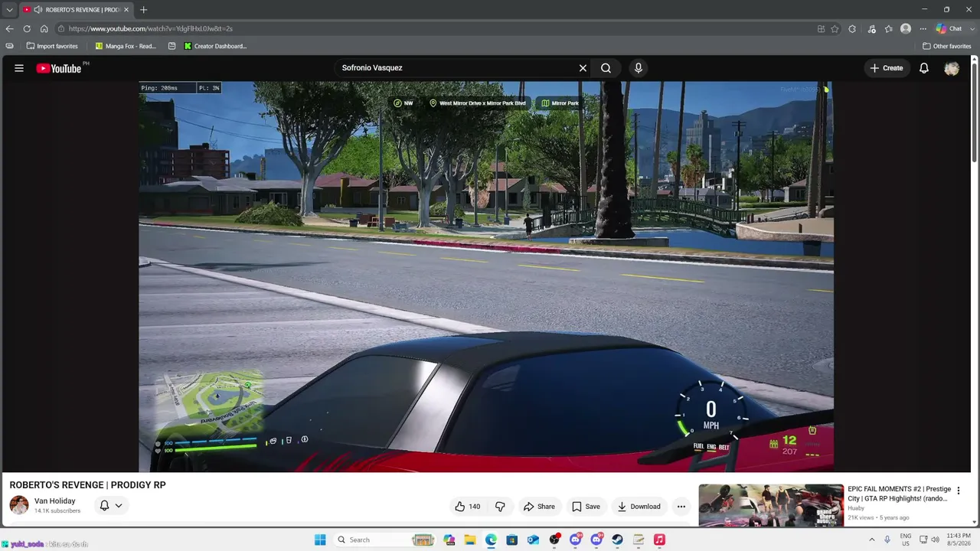Open the browser profile avatar

(906, 29)
